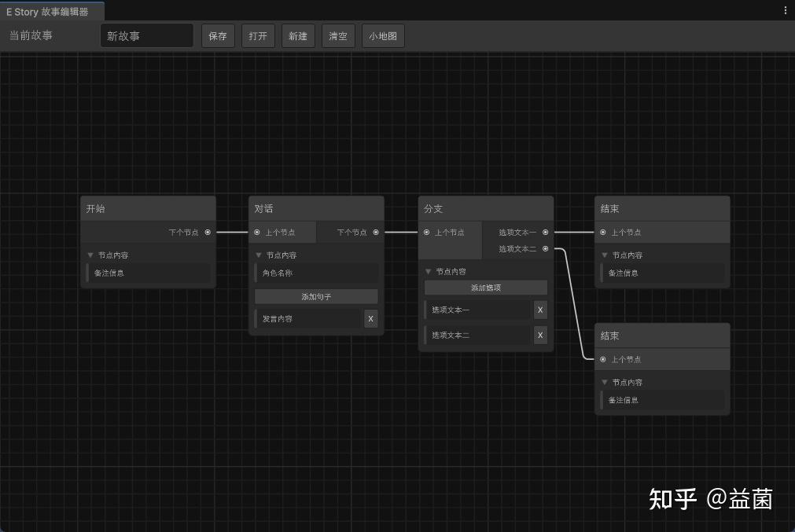Open the 小地图 minimap
This screenshot has height=532, width=795.
383,35
